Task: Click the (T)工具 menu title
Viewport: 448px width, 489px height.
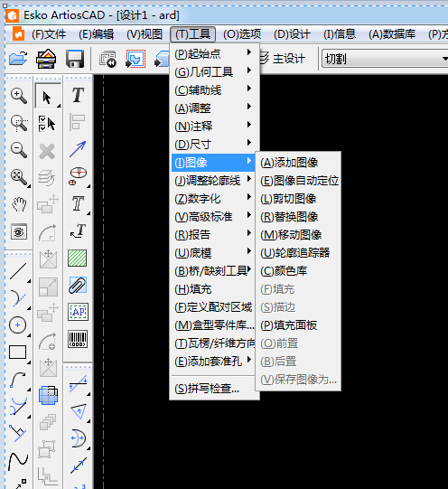Action: [x=192, y=34]
